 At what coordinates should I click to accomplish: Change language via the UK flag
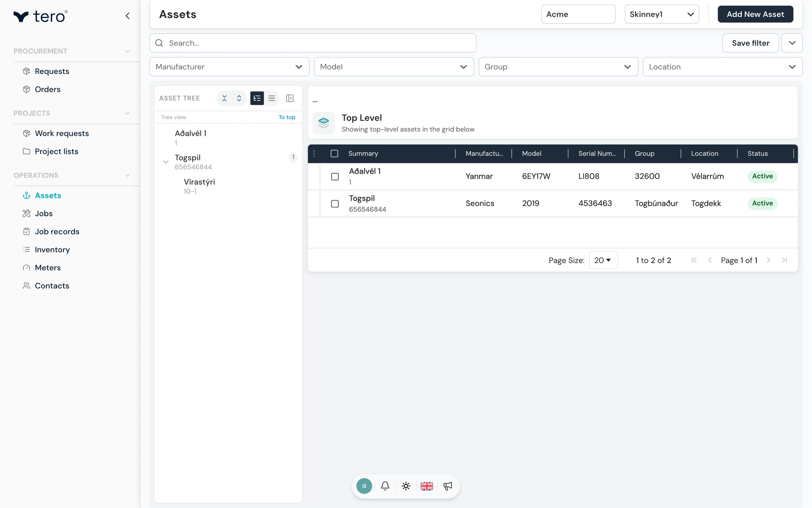pyautogui.click(x=427, y=486)
